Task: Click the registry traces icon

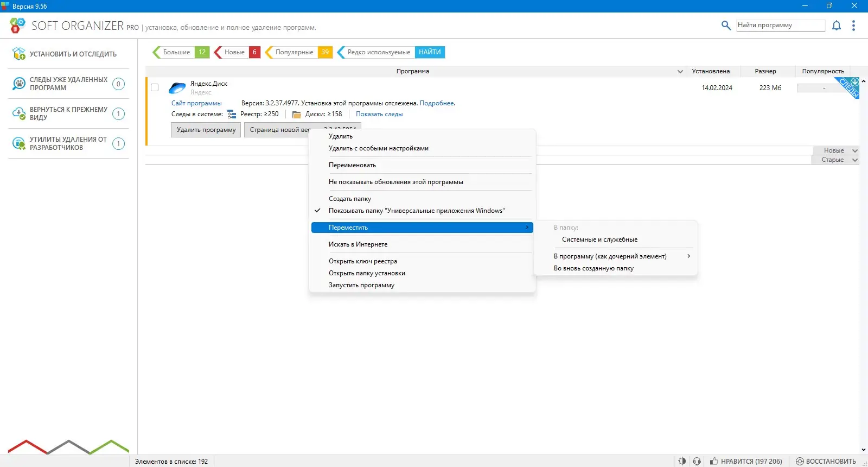Action: tap(232, 114)
